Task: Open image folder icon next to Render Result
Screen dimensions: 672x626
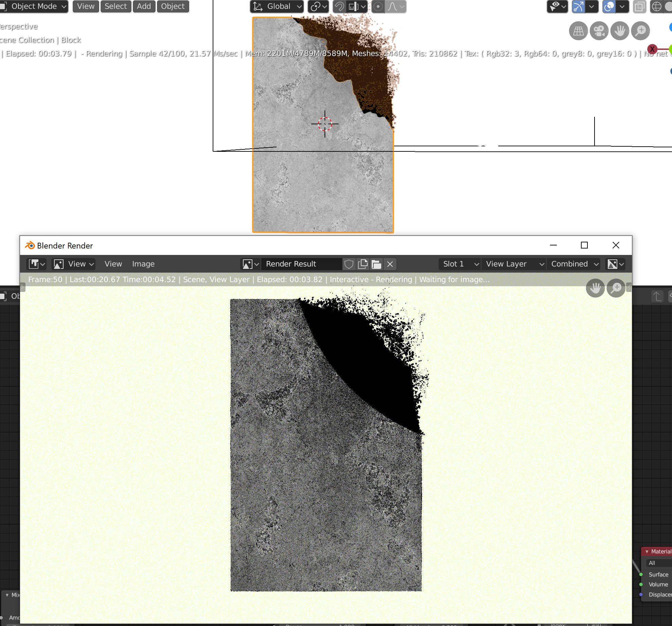Action: pos(376,264)
